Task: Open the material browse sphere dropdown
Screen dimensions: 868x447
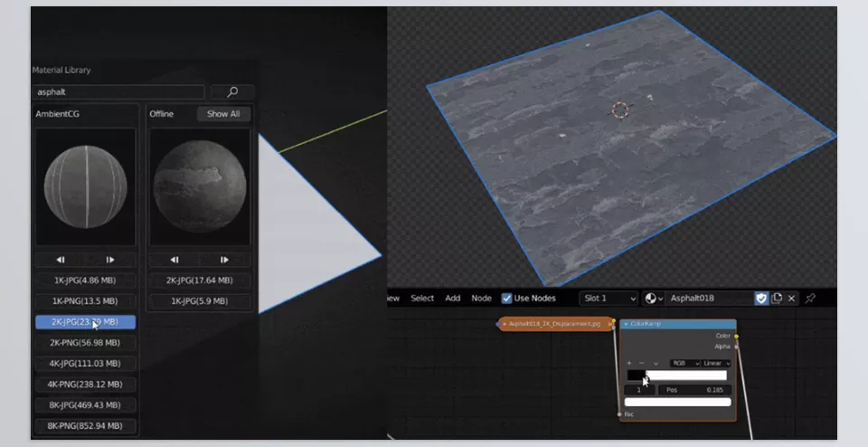Action: pos(654,299)
